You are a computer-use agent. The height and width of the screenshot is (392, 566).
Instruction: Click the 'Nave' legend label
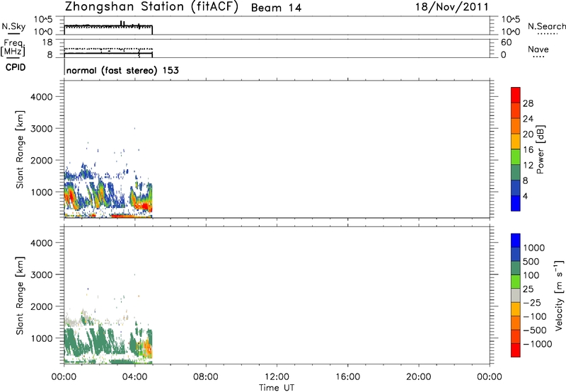click(538, 50)
